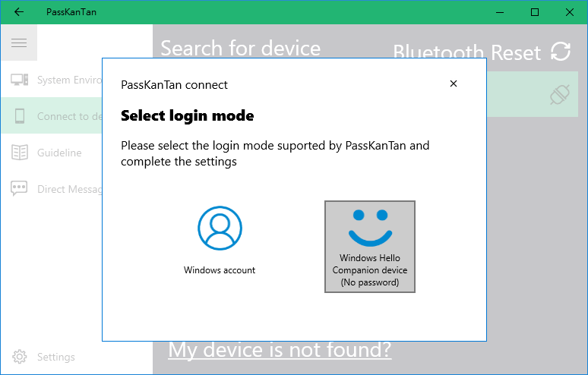Image resolution: width=588 pixels, height=375 pixels.
Task: Select Windows Hello Companion device (No password) label
Action: [370, 270]
